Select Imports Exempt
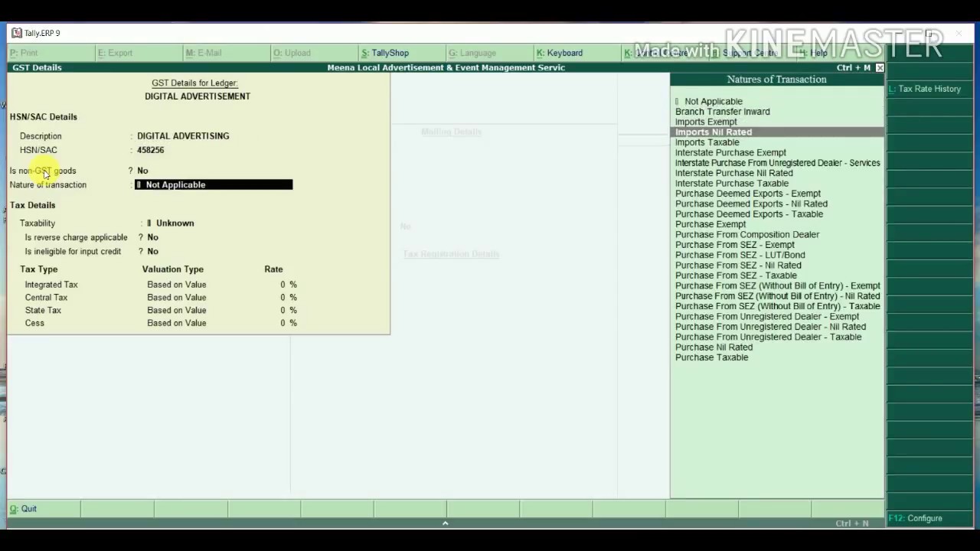This screenshot has height=551, width=980. [x=706, y=122]
